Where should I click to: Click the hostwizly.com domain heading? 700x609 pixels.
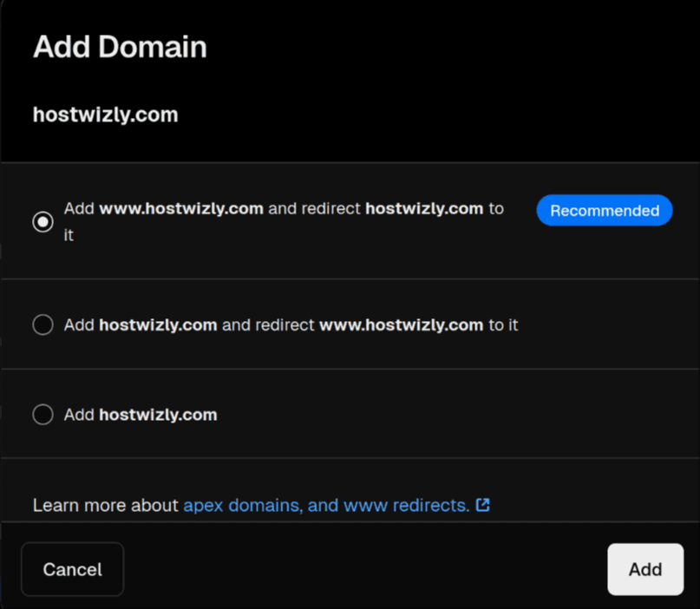click(x=105, y=115)
